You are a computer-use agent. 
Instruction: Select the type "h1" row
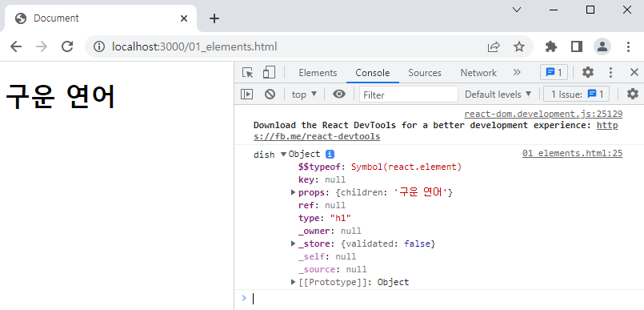[x=325, y=218]
